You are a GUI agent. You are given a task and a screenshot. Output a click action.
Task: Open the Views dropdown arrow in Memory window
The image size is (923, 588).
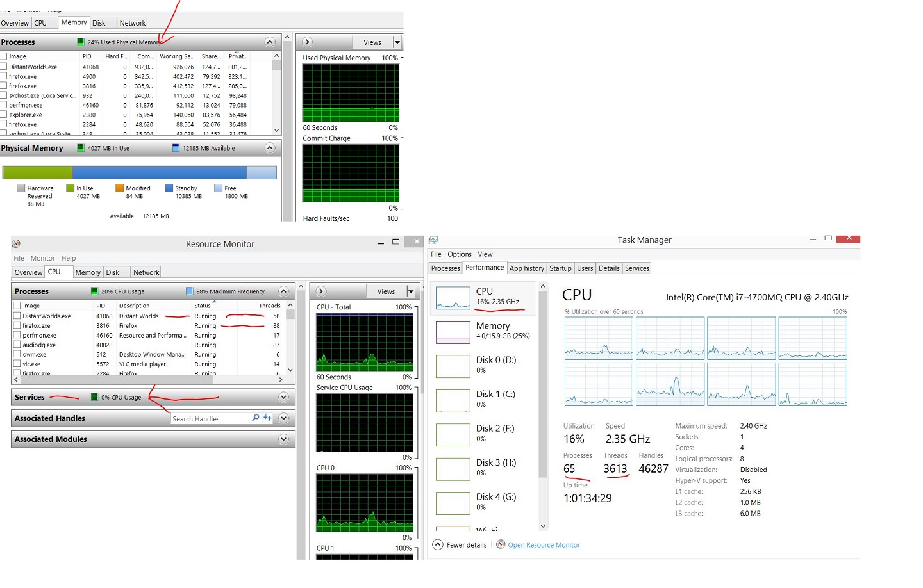(397, 42)
